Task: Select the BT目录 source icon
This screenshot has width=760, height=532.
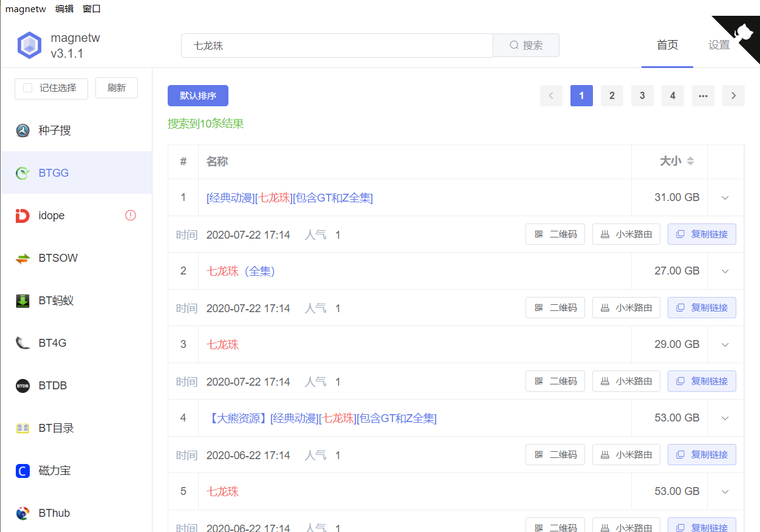Action: pyautogui.click(x=22, y=428)
